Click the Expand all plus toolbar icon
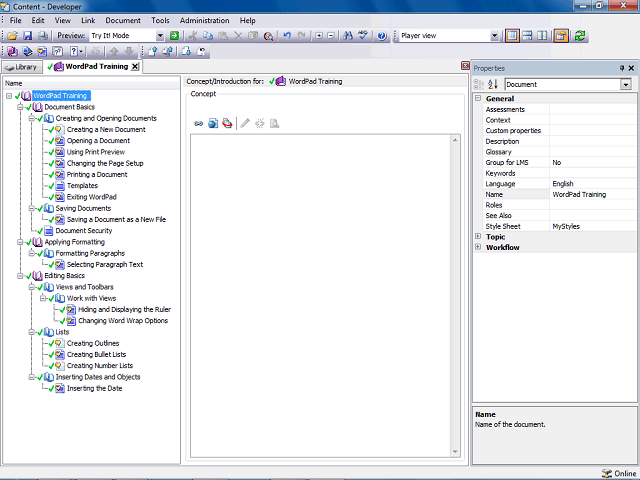Screen dimensions: 640x480 pyautogui.click(x=319, y=36)
